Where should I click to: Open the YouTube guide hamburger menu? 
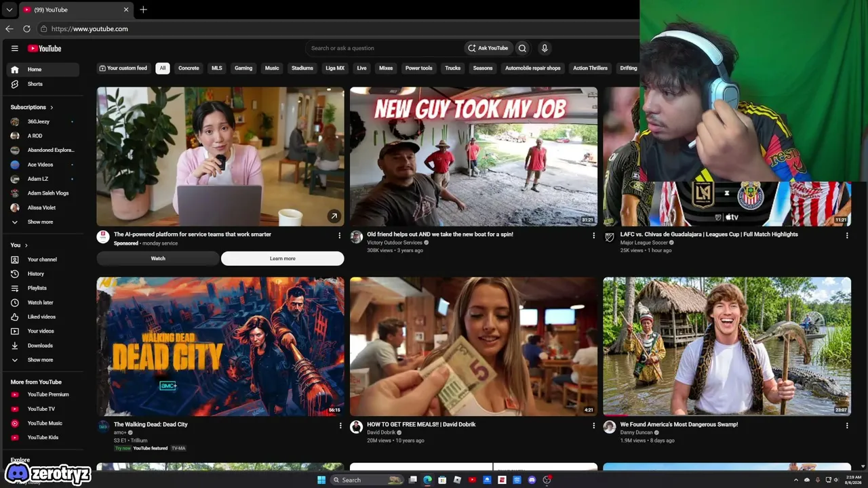pyautogui.click(x=14, y=48)
